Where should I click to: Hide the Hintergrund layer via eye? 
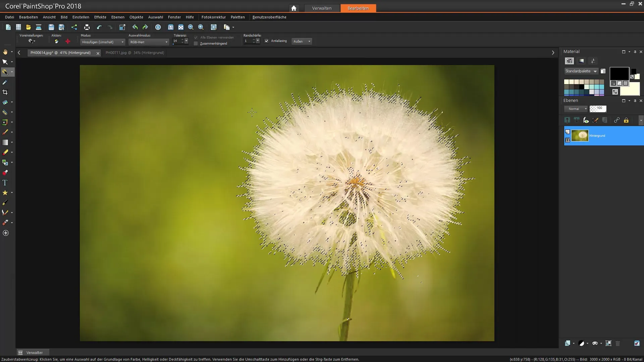click(568, 140)
